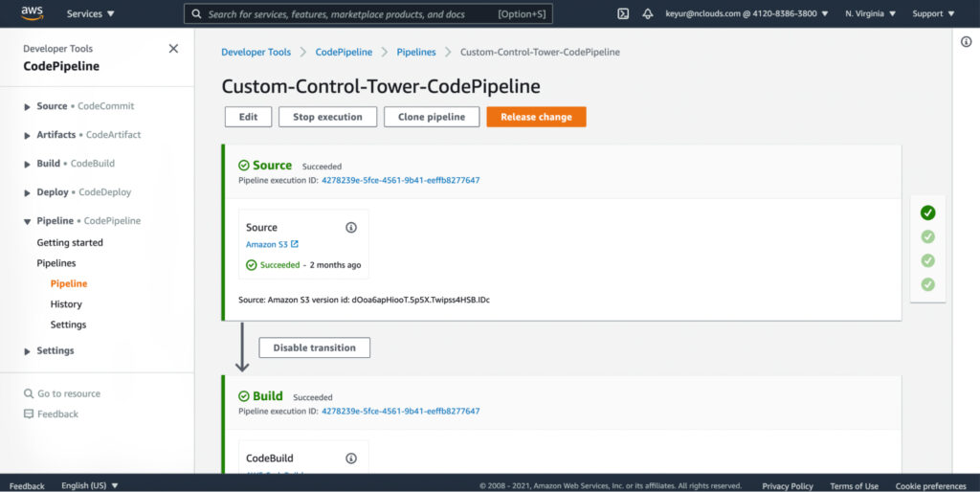Viewport: 980px width, 492px height.
Task: Click the Custom-Control-Tower-CodePipeline page heading
Action: coord(381,86)
